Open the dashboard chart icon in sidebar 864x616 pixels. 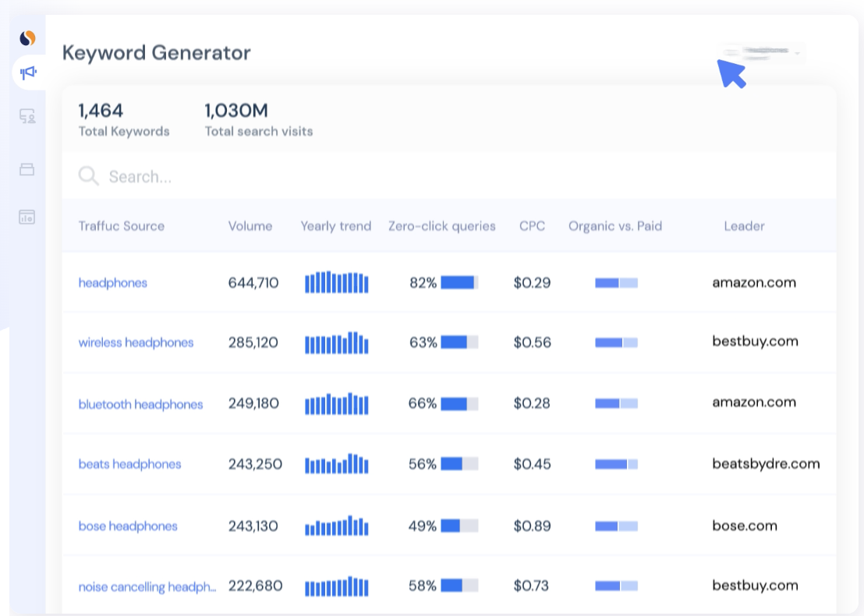tap(27, 217)
